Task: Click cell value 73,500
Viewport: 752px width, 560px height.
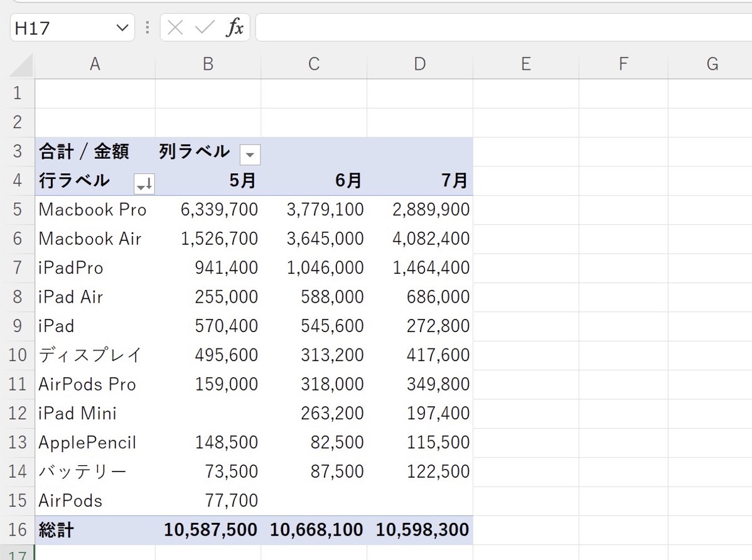Action: tap(208, 471)
